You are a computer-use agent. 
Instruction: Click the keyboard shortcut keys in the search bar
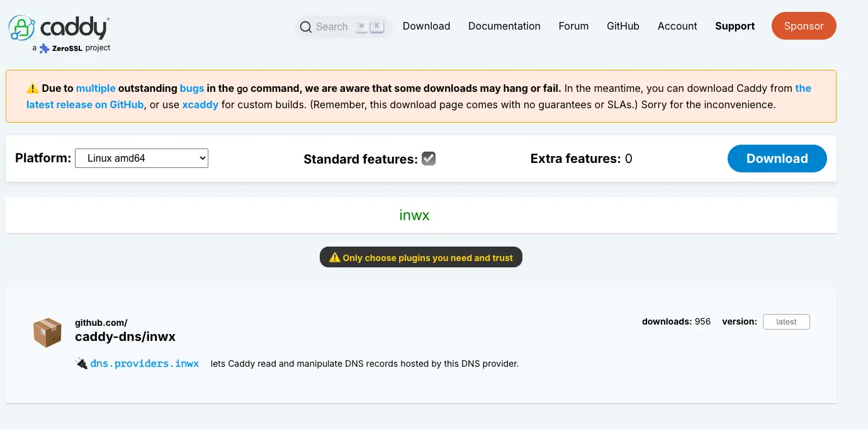[x=369, y=26]
